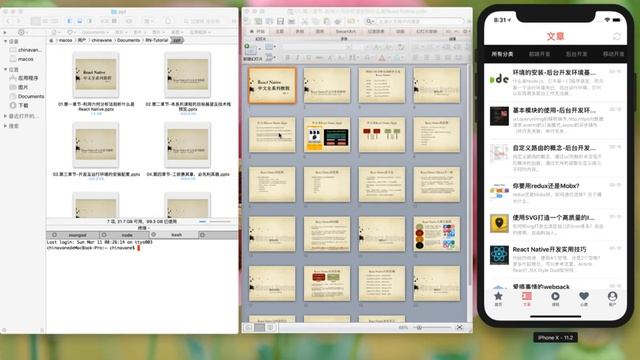This screenshot has height=360, width=640.
Task: Click Finder forward navigation arrow
Action: 18,21
